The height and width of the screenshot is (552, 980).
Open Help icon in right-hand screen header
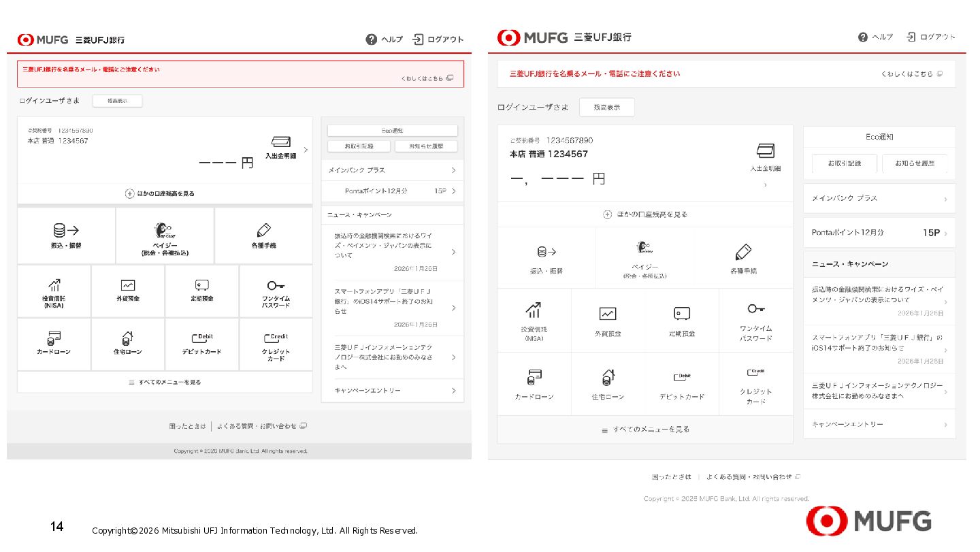863,37
